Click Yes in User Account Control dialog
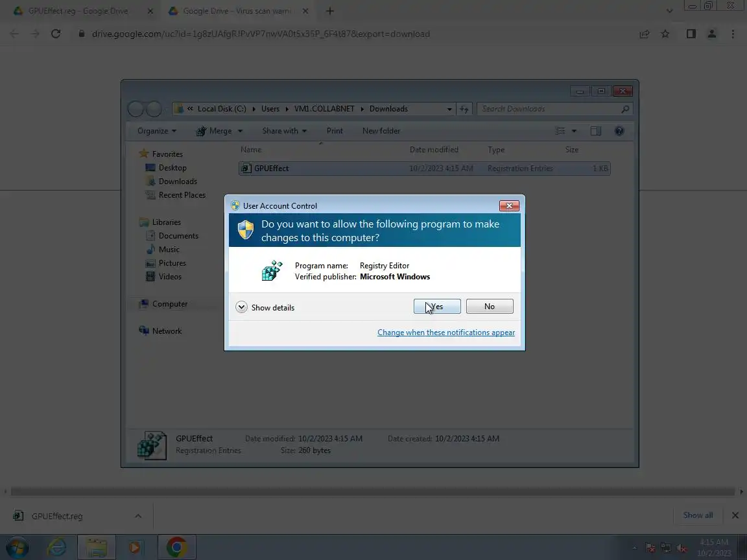This screenshot has height=560, width=747. point(437,306)
